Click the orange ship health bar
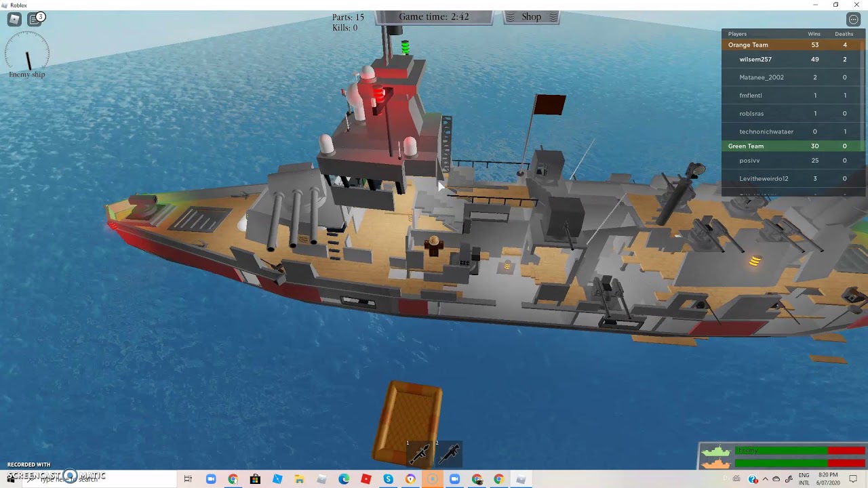 tap(800, 464)
